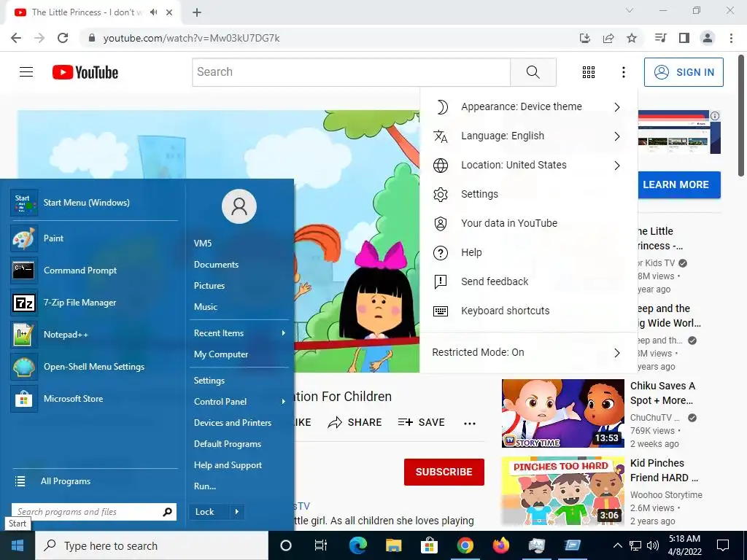Open Task View on taskbar
Viewport: 747px width, 560px height.
321,545
